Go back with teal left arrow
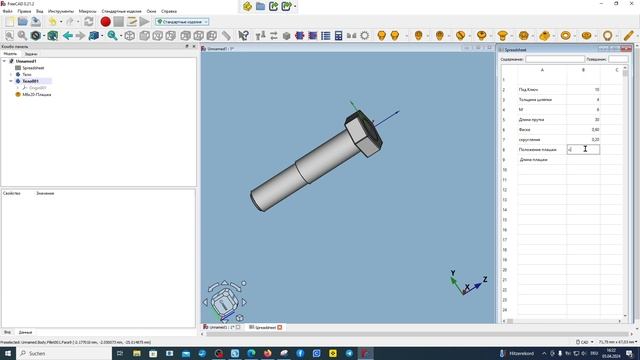The height and width of the screenshot is (360, 640). pyautogui.click(x=67, y=36)
